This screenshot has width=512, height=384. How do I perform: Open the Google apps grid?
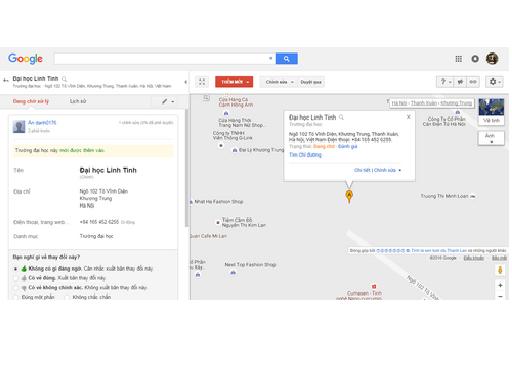(x=459, y=59)
